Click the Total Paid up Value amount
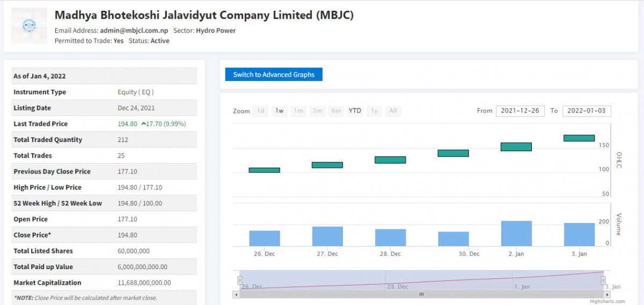644x305 pixels. (142, 267)
